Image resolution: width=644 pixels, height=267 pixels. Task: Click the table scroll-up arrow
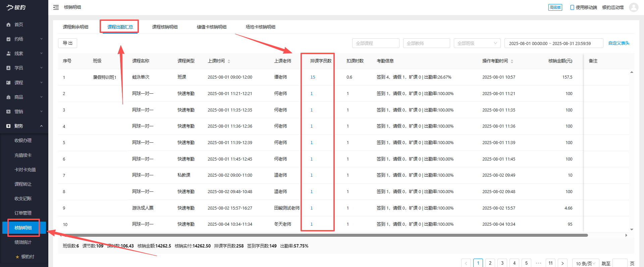(x=632, y=72)
